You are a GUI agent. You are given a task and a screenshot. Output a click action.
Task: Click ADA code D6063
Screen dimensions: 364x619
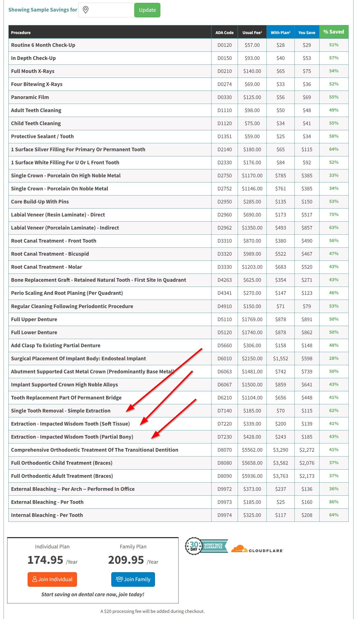pyautogui.click(x=225, y=372)
